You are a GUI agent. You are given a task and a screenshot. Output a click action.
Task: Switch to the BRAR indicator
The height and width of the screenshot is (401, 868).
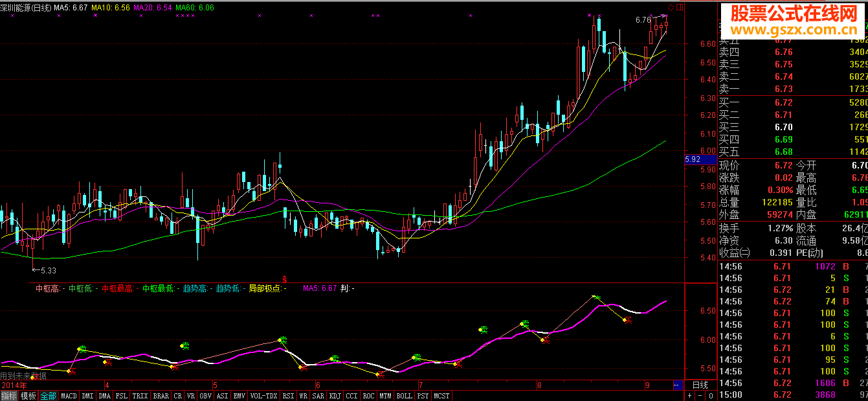161,395
